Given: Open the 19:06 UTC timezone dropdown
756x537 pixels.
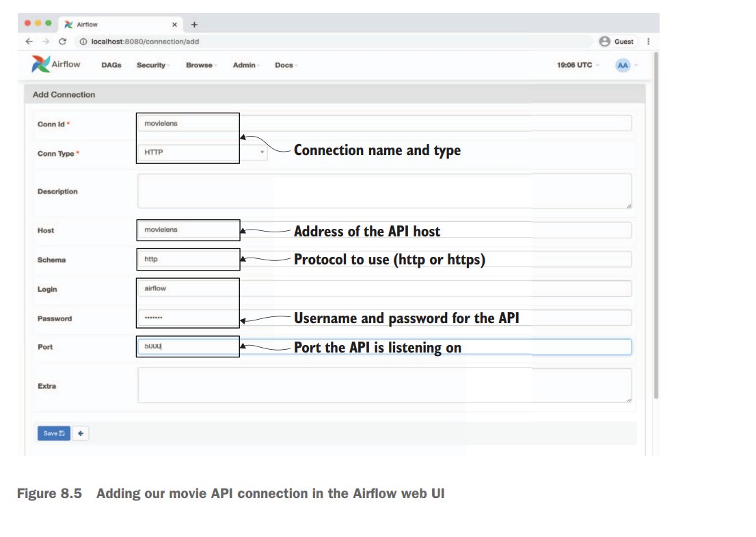Looking at the screenshot, I should (x=578, y=65).
